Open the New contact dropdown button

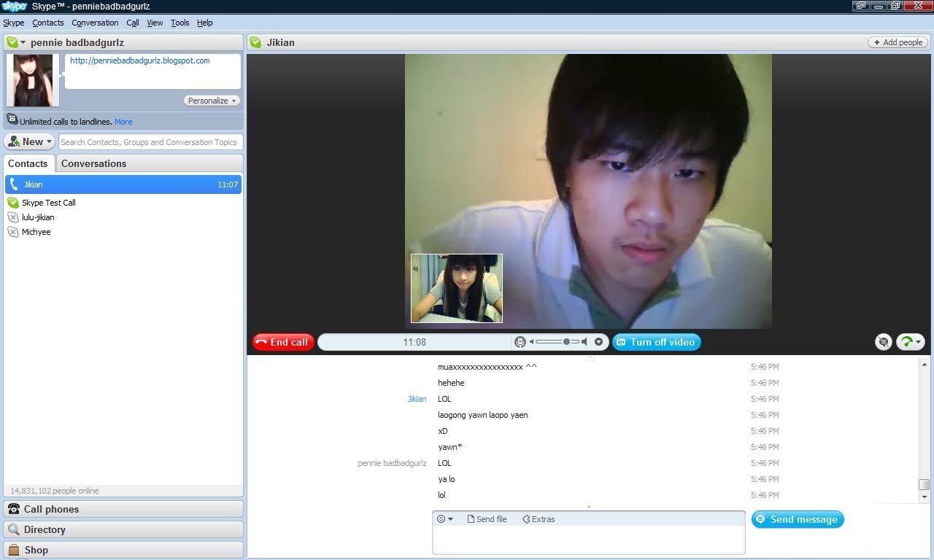30,141
